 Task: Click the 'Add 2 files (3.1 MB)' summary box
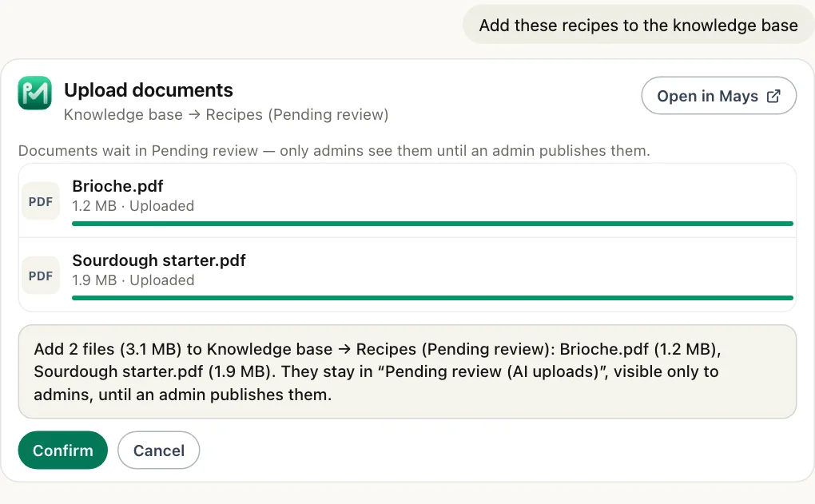click(x=407, y=371)
